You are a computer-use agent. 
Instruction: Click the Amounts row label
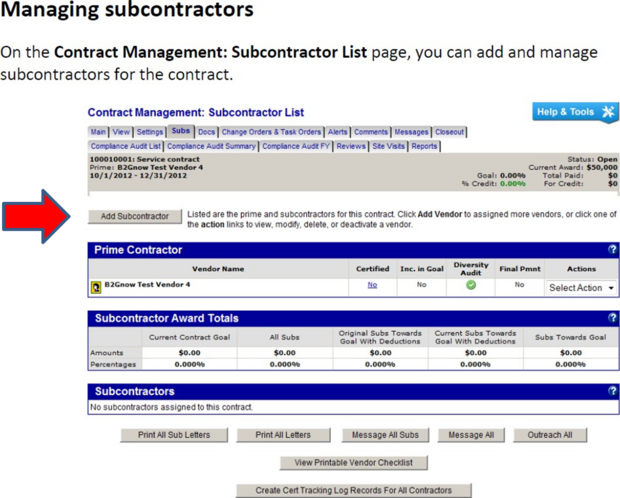coord(107,353)
